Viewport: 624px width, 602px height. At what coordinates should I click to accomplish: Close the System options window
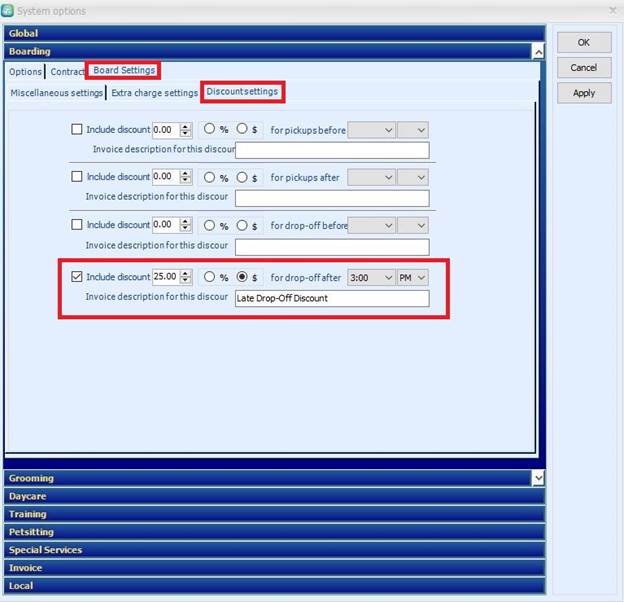(x=613, y=10)
